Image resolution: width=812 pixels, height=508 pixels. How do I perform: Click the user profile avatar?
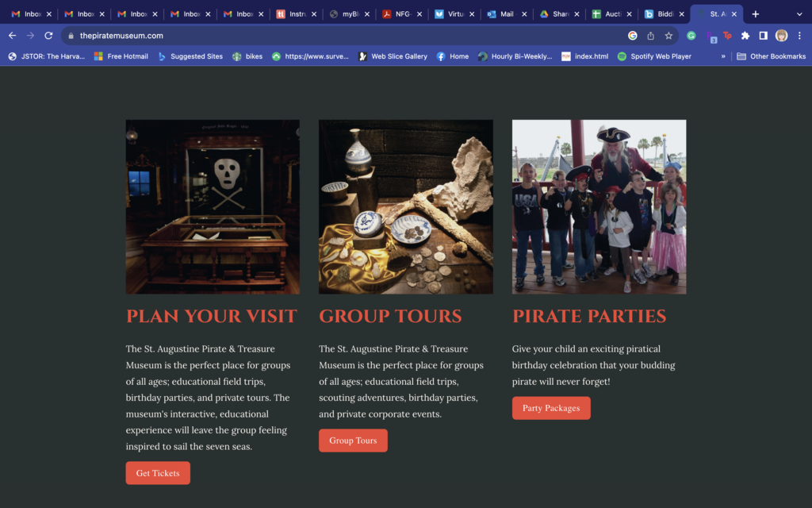coord(781,36)
